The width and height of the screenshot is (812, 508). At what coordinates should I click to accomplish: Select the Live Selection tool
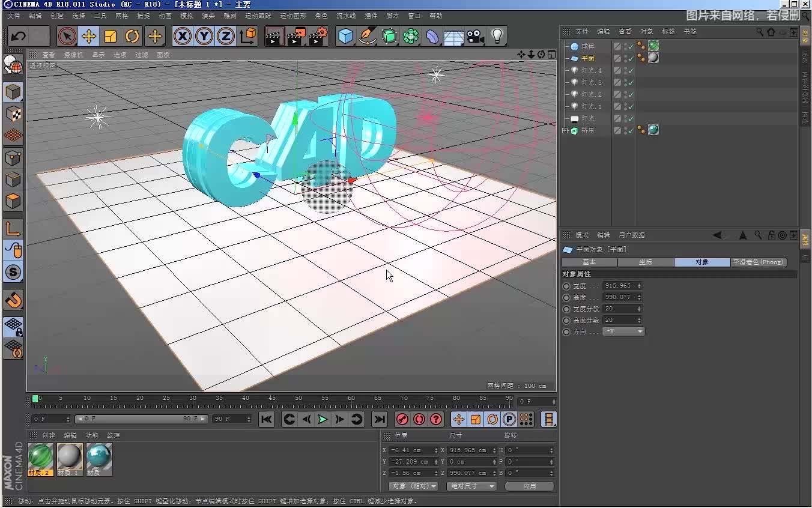[x=67, y=37]
